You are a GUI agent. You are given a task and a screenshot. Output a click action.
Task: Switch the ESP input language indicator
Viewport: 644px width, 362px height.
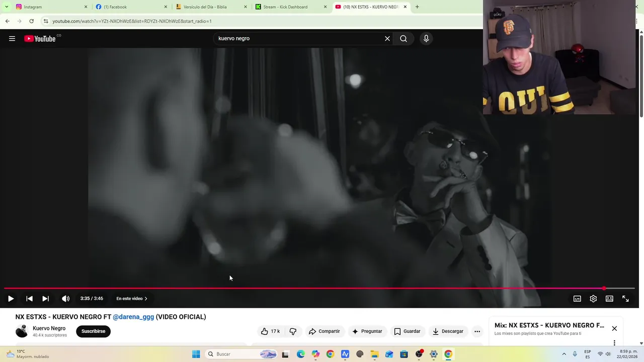click(x=588, y=354)
